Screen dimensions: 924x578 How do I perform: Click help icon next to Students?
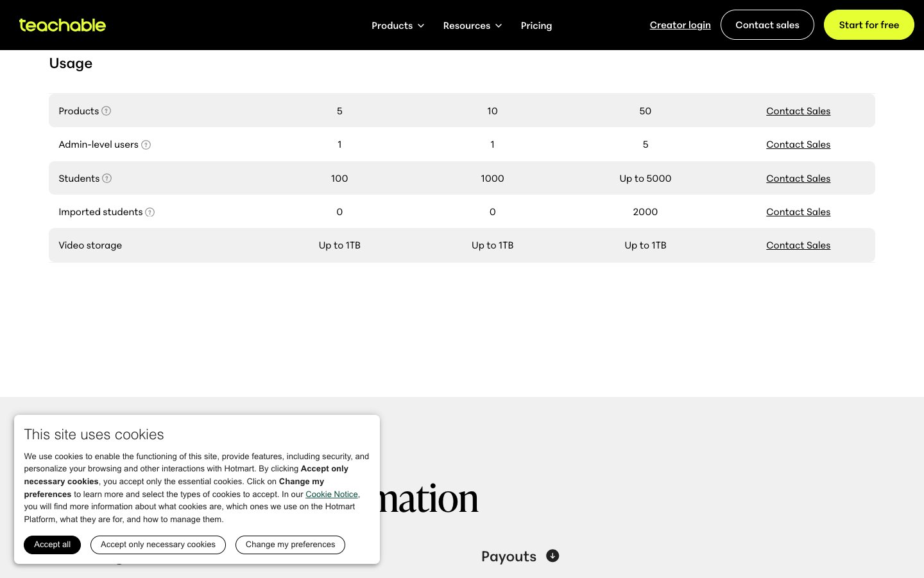pyautogui.click(x=107, y=179)
